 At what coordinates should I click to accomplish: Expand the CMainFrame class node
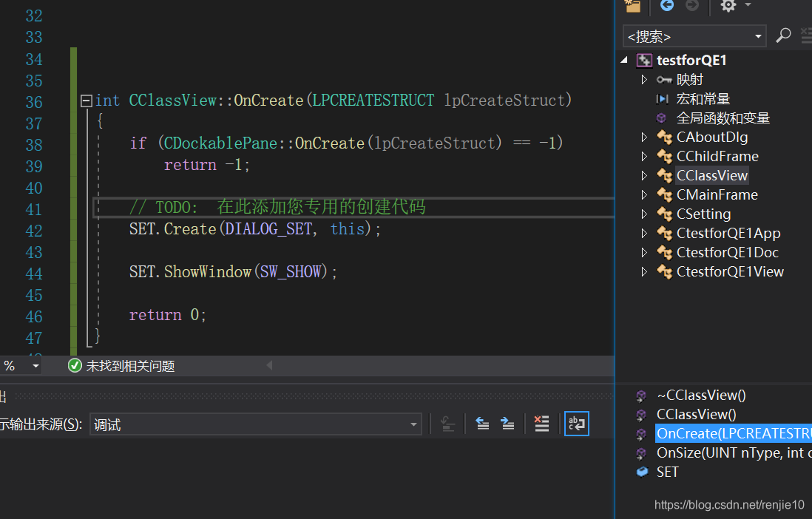point(644,194)
